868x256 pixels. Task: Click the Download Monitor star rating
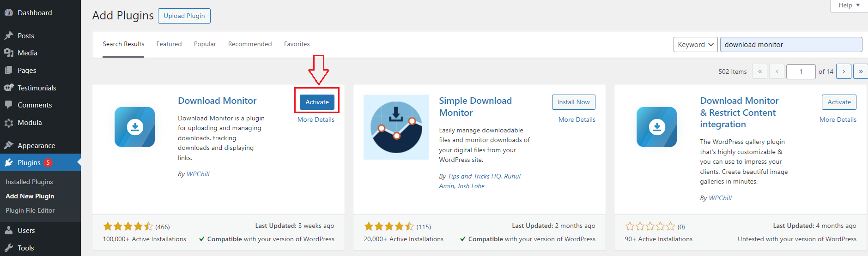coord(128,226)
